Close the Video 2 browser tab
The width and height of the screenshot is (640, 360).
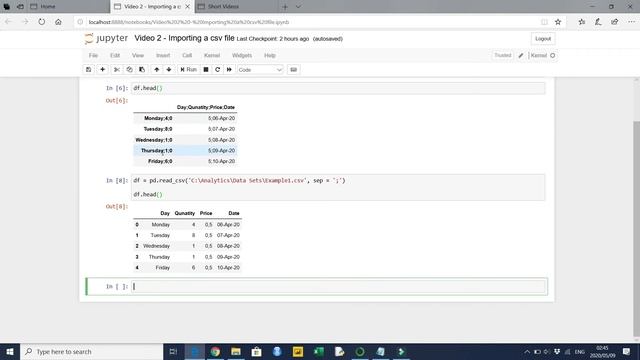(187, 7)
